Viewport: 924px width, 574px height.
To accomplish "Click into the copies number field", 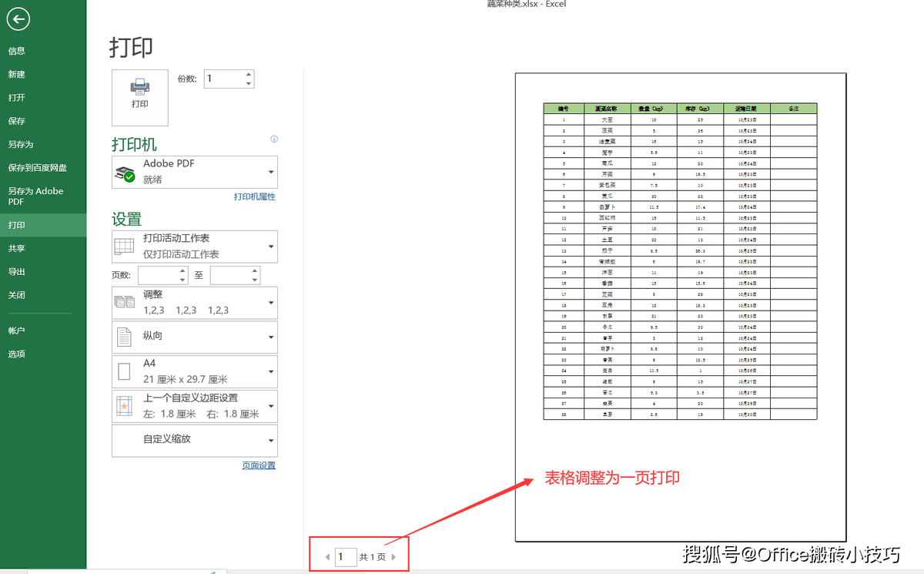I will (223, 79).
